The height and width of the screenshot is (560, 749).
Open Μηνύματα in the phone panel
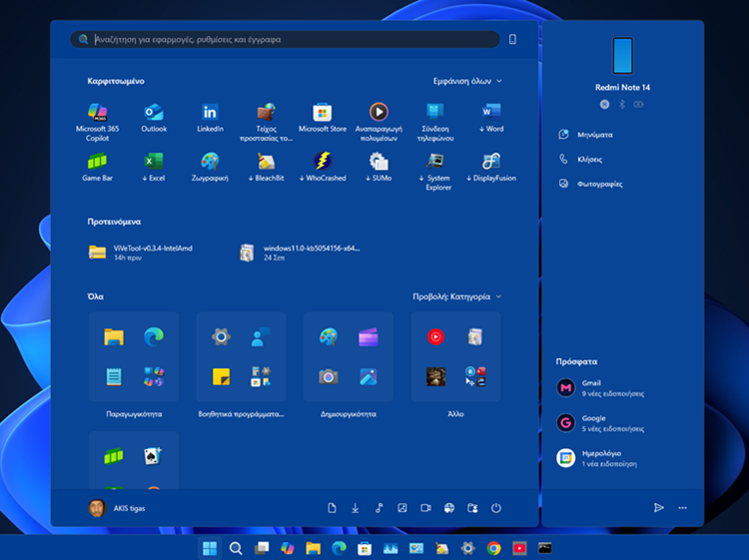[593, 134]
